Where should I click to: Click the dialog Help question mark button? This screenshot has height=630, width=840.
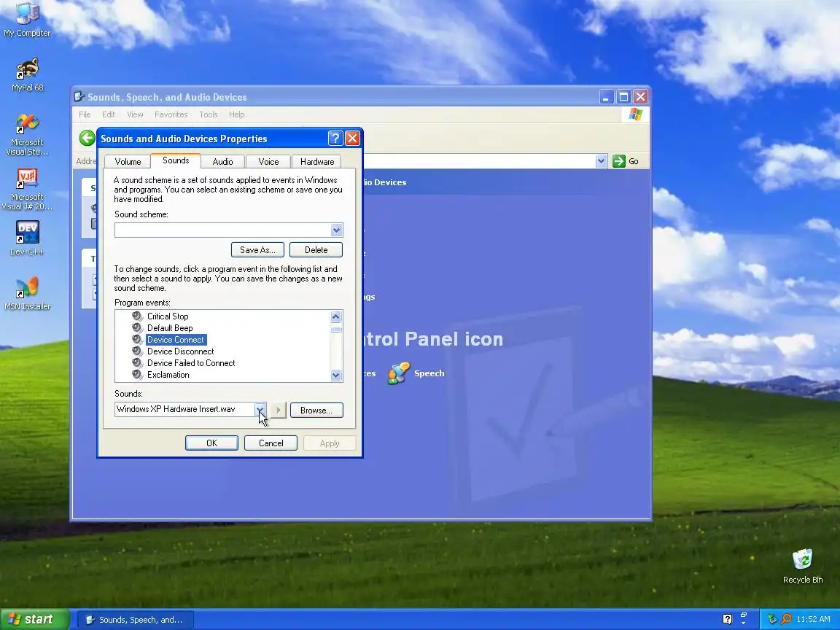click(x=335, y=139)
